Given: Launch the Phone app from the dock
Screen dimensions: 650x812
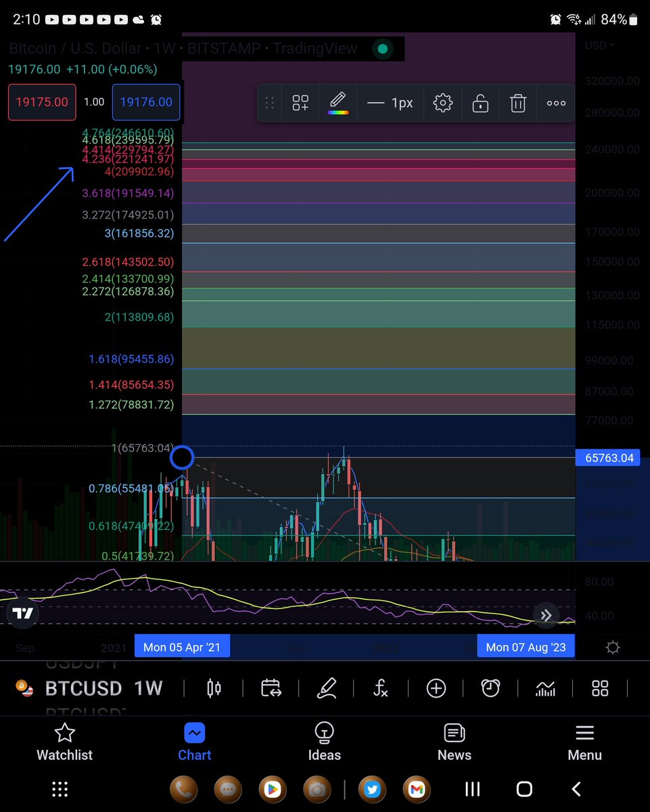Looking at the screenshot, I should click(183, 789).
